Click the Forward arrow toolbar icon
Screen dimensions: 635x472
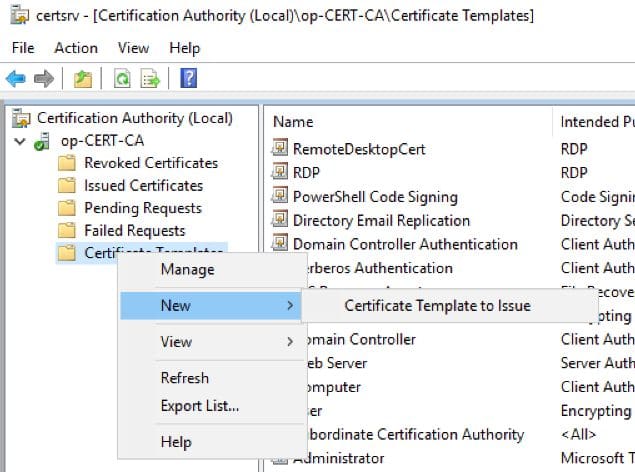click(x=44, y=79)
